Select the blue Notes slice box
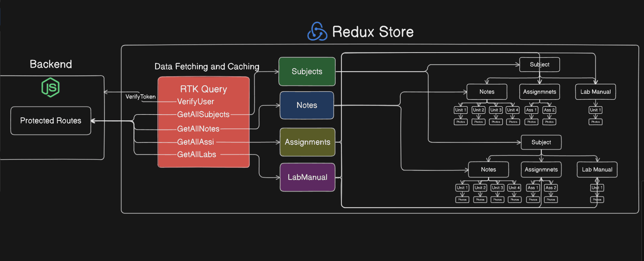The image size is (644, 261). [307, 105]
